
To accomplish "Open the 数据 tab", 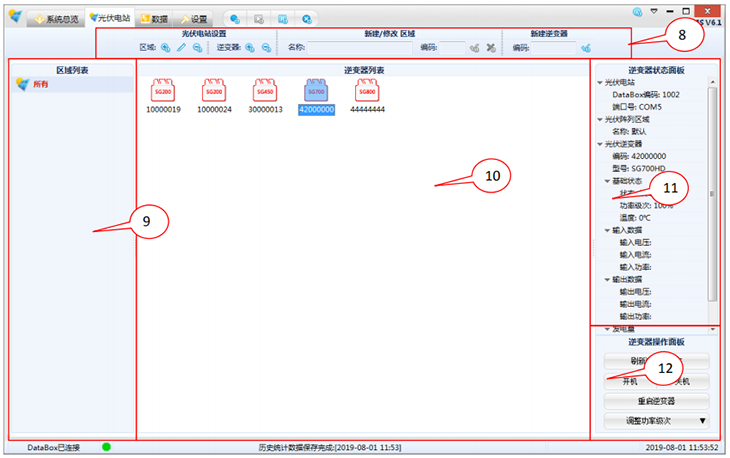I will pos(154,19).
